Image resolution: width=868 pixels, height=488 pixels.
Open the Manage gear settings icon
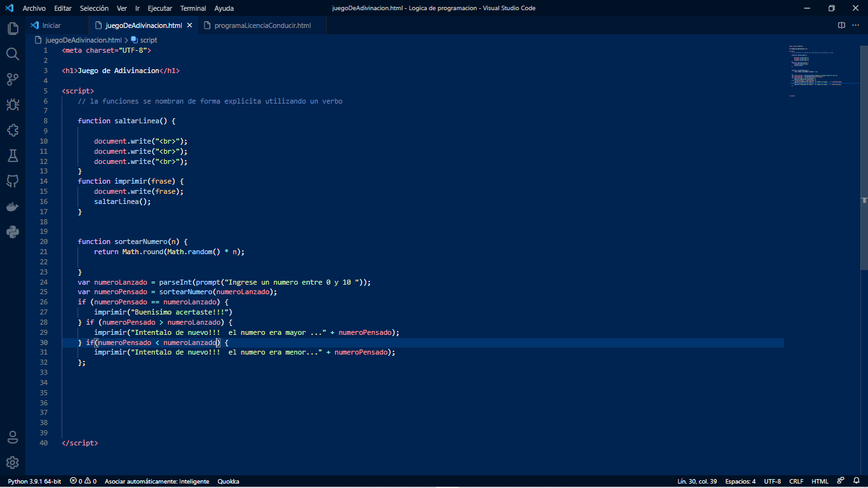13,463
